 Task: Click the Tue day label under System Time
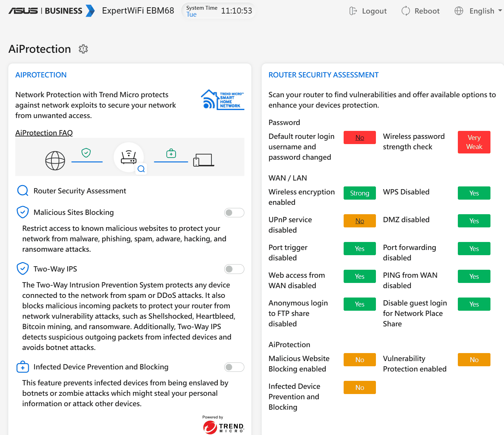(191, 15)
